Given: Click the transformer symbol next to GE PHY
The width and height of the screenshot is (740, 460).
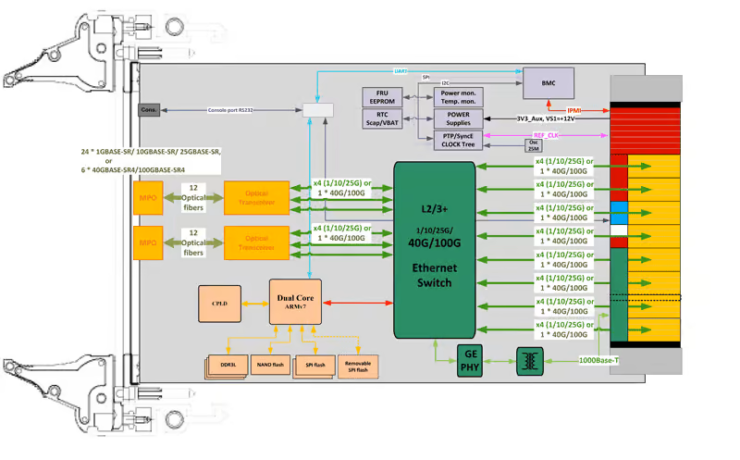Looking at the screenshot, I should [x=530, y=361].
